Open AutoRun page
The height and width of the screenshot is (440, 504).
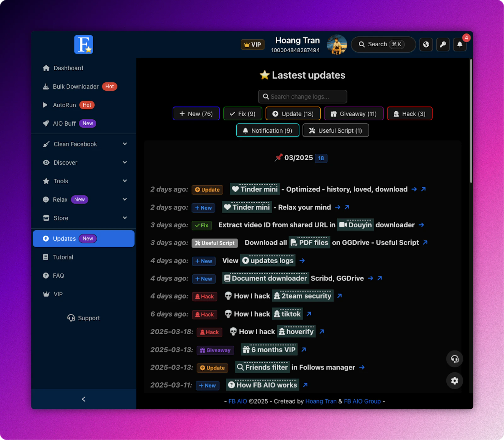click(x=83, y=105)
